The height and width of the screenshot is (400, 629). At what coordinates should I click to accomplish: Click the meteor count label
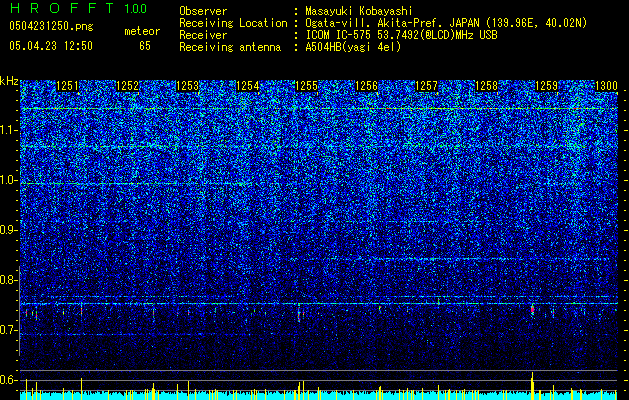[x=142, y=31]
